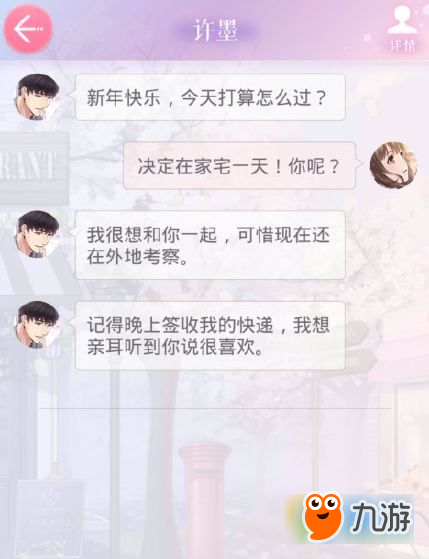Image resolution: width=429 pixels, height=559 pixels.
Task: Tap the 记得晚上签收我的快递 message bubble
Action: tap(210, 335)
